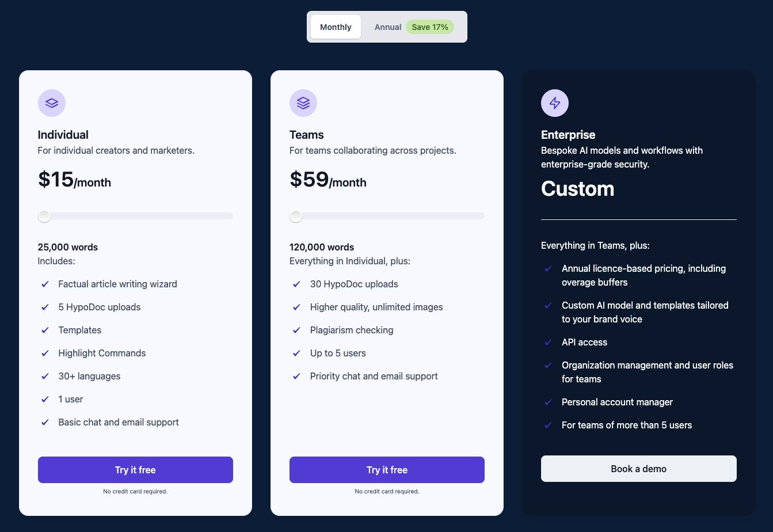Click the '25,000 words' label
The height and width of the screenshot is (532, 773).
point(67,247)
